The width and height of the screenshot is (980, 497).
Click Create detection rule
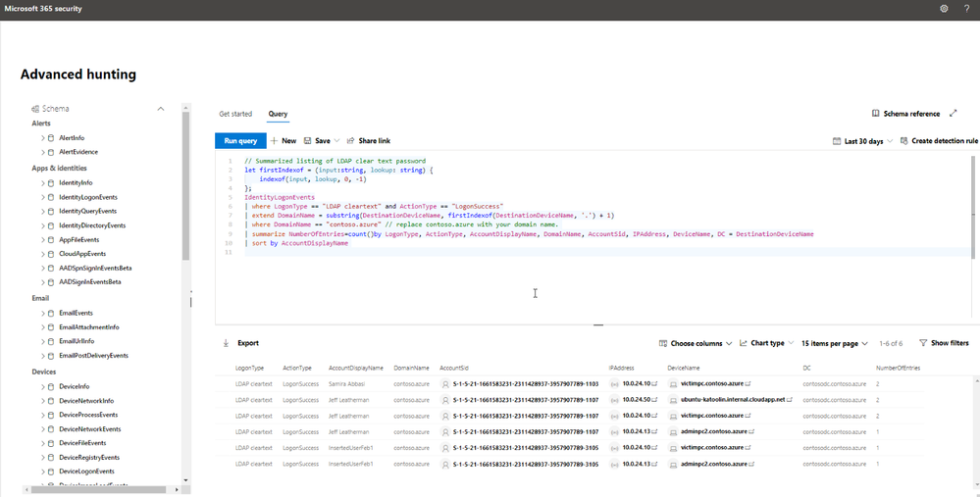click(940, 141)
